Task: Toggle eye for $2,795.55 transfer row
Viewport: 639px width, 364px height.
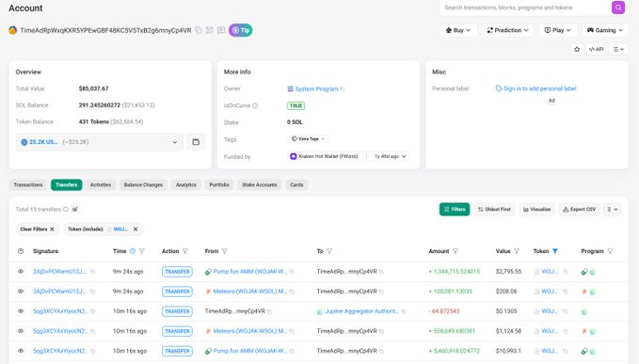Action: [x=21, y=271]
